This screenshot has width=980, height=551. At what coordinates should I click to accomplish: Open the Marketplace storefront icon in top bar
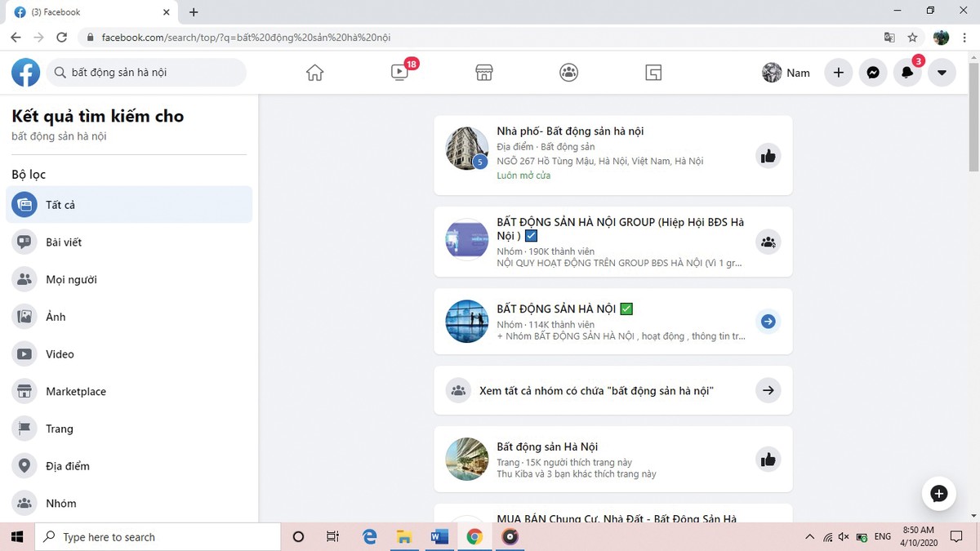pyautogui.click(x=484, y=73)
